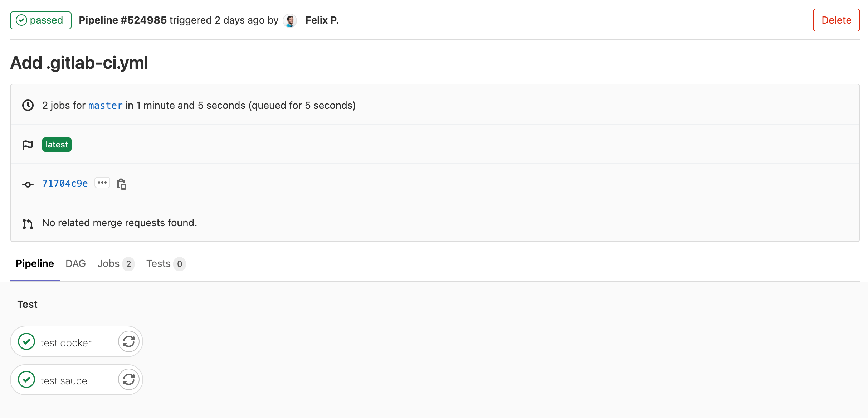868x418 pixels.
Task: Click the flag/latest badge icon
Action: click(x=28, y=145)
